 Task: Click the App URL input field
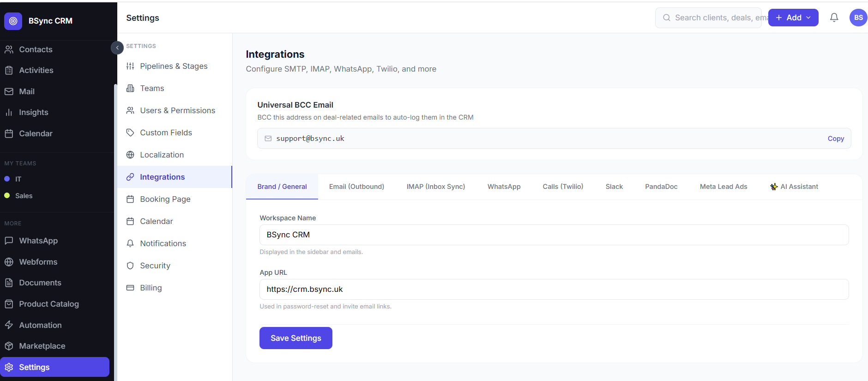tap(554, 289)
